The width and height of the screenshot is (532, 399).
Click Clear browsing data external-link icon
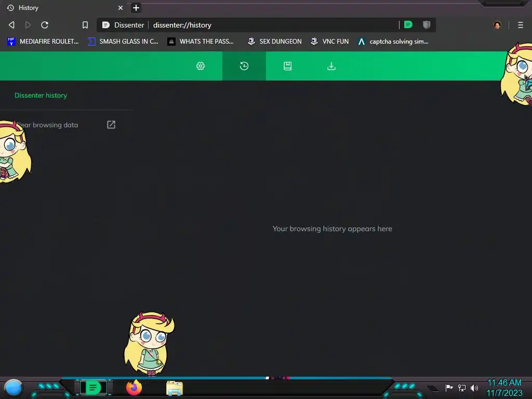coord(111,125)
